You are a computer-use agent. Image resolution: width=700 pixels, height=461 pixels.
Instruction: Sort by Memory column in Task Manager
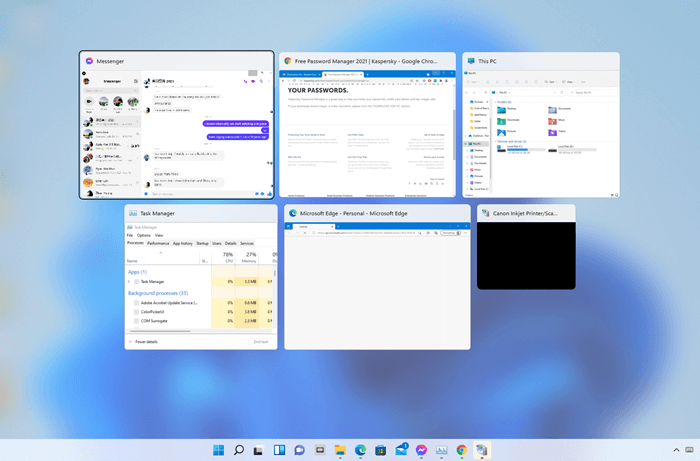tap(249, 257)
